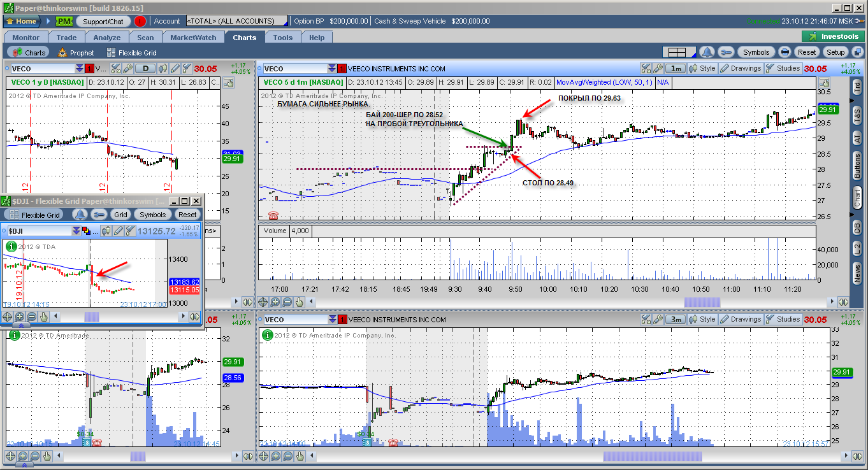Viewport: 868px width, 470px height.
Task: Expand the VECO symbol dropdown in daily chart
Action: pyautogui.click(x=79, y=69)
